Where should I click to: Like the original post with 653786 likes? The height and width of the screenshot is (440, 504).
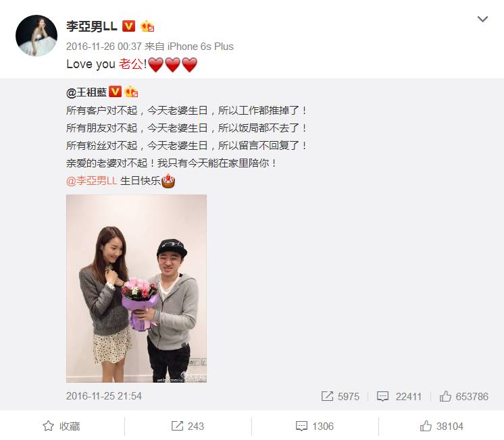pos(464,396)
